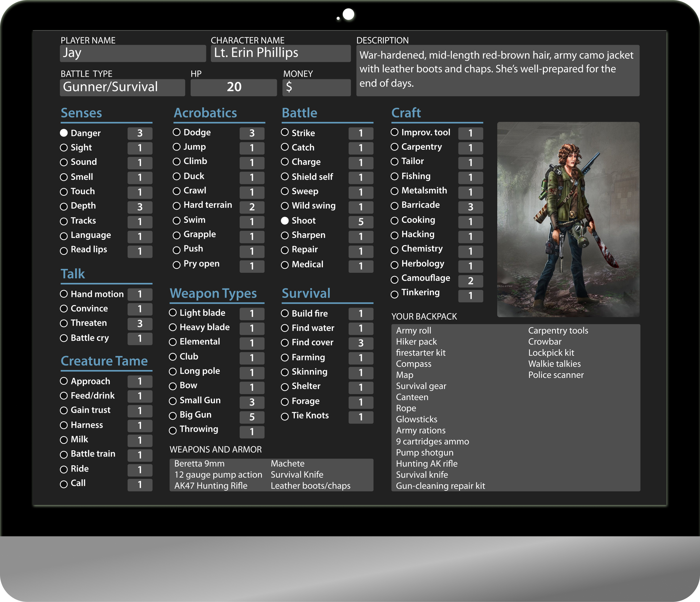This screenshot has height=602, width=700.
Task: Enable the Barricade craft radio button
Action: (x=394, y=206)
